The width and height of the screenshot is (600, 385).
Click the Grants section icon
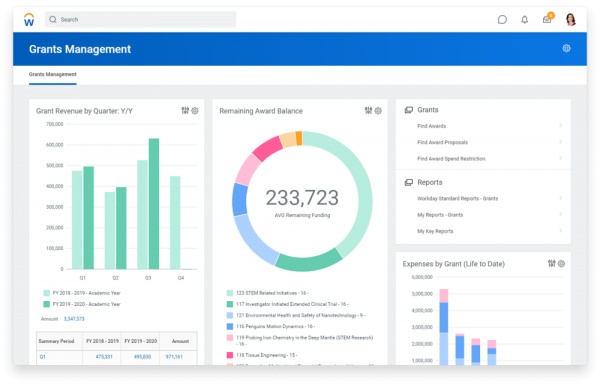tap(409, 110)
